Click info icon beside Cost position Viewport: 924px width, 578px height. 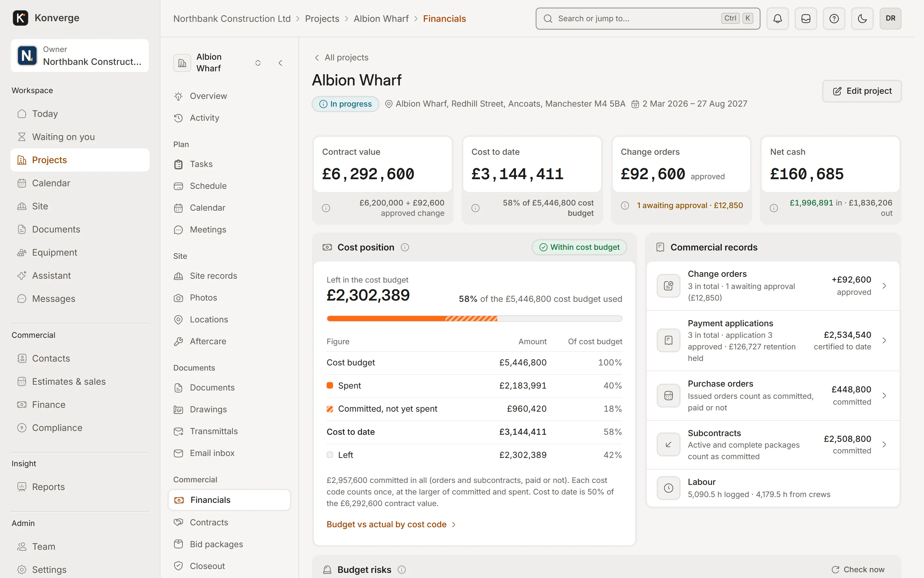click(x=405, y=247)
